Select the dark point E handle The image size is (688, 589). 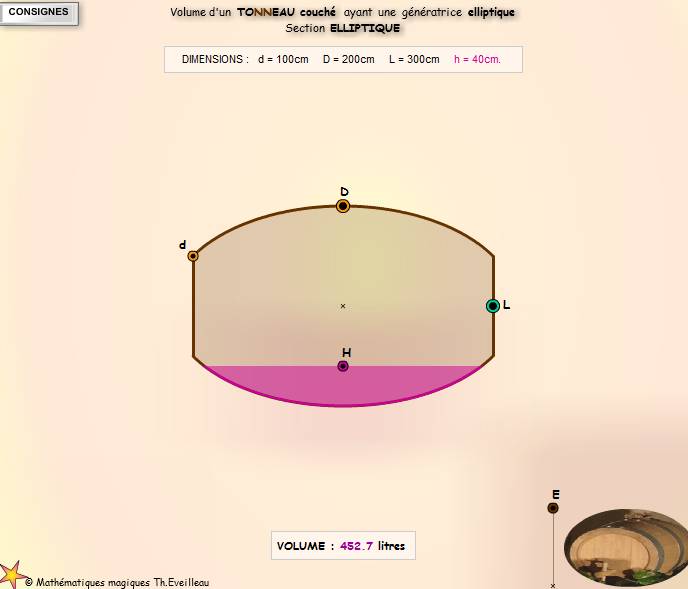(553, 508)
